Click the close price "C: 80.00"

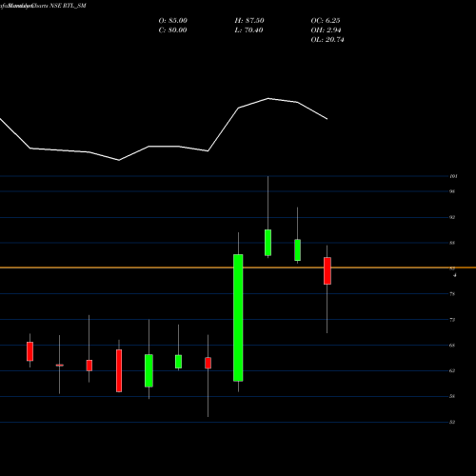coord(172,30)
